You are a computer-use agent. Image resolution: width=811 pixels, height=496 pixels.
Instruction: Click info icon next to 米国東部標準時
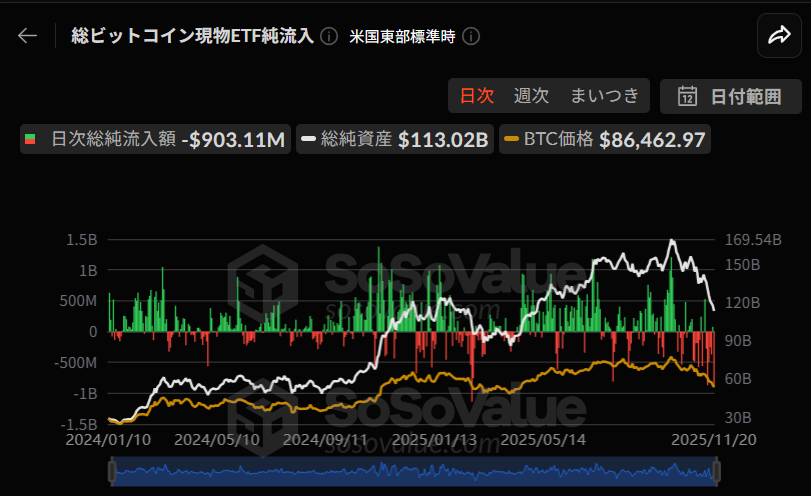[x=471, y=36]
